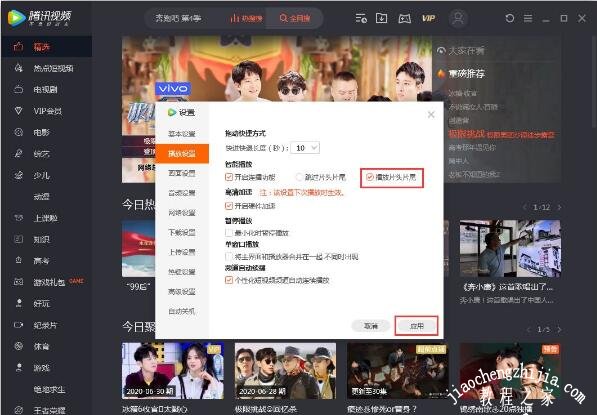The height and width of the screenshot is (415, 597).
Task: Go to the previous page of the 1/5 section
Action: coord(528,330)
